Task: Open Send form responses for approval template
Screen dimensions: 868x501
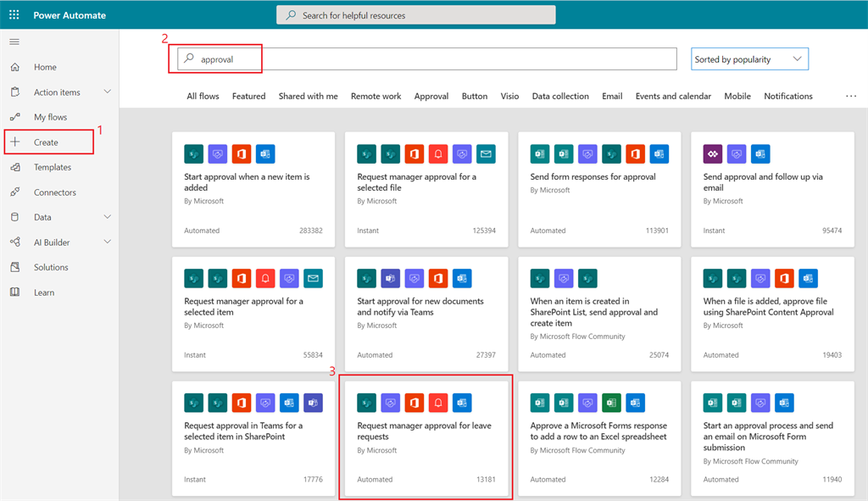Action: (599, 189)
